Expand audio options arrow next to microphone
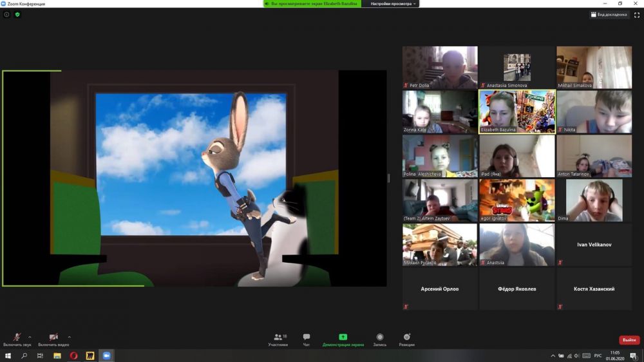Screen dimensions: 644x362 click(30, 337)
